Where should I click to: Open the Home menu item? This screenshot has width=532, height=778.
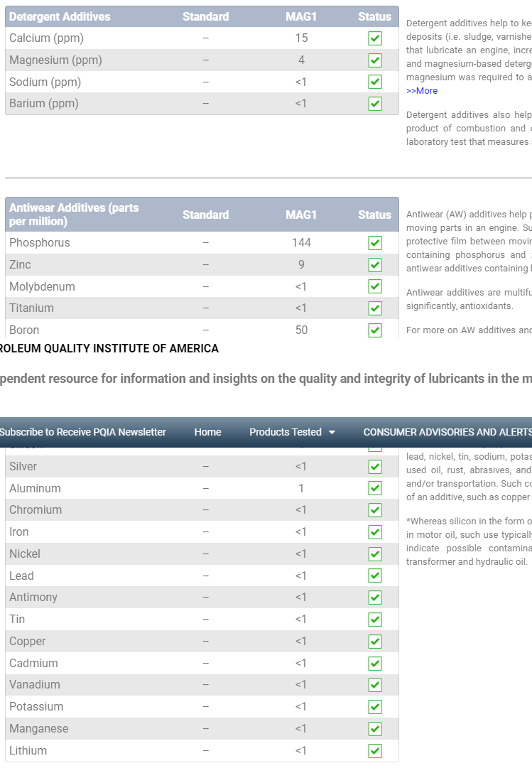pyautogui.click(x=207, y=432)
